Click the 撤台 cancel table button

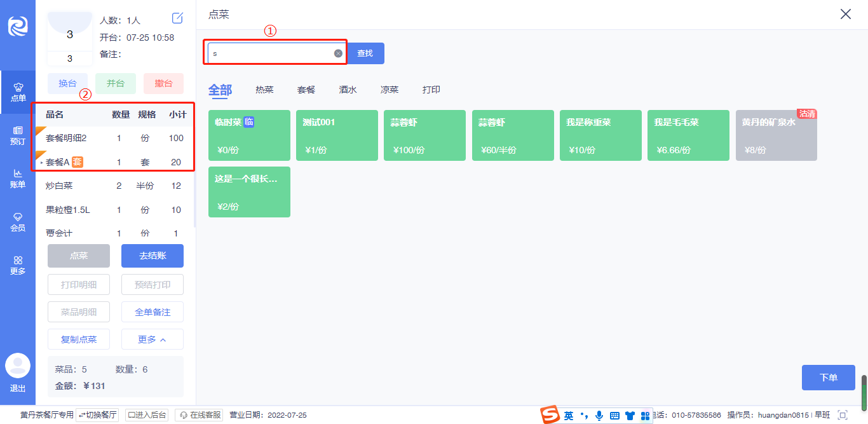[163, 83]
